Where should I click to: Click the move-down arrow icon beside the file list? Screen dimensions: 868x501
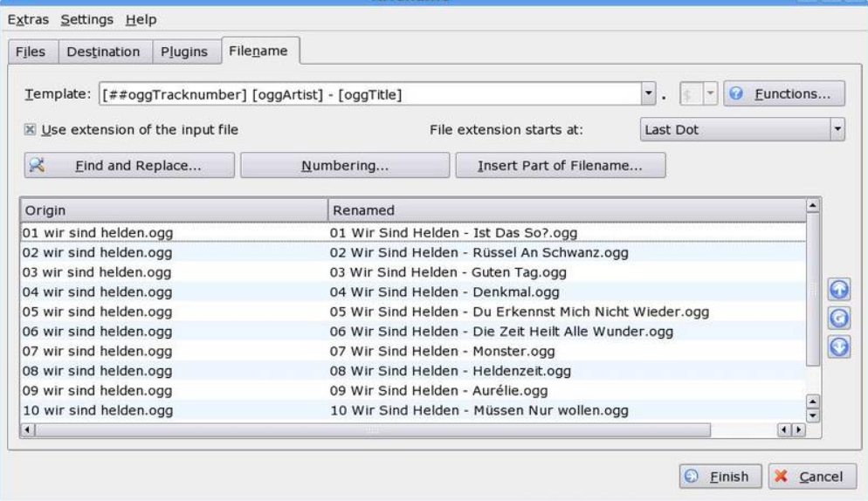pyautogui.click(x=839, y=347)
